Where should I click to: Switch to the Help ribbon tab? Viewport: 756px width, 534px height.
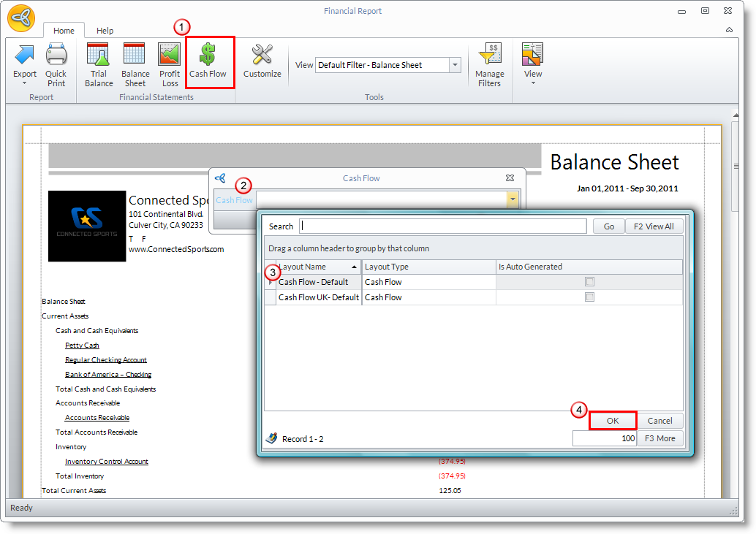pos(105,31)
